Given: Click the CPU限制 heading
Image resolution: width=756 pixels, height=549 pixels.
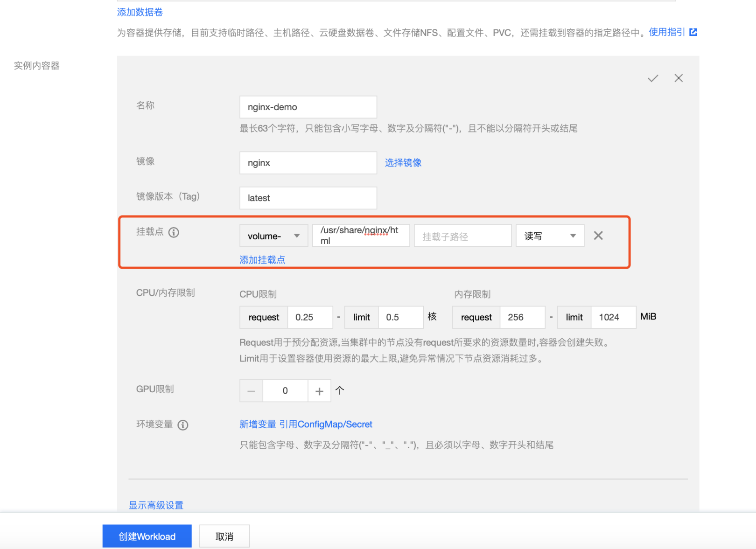Looking at the screenshot, I should tap(258, 294).
